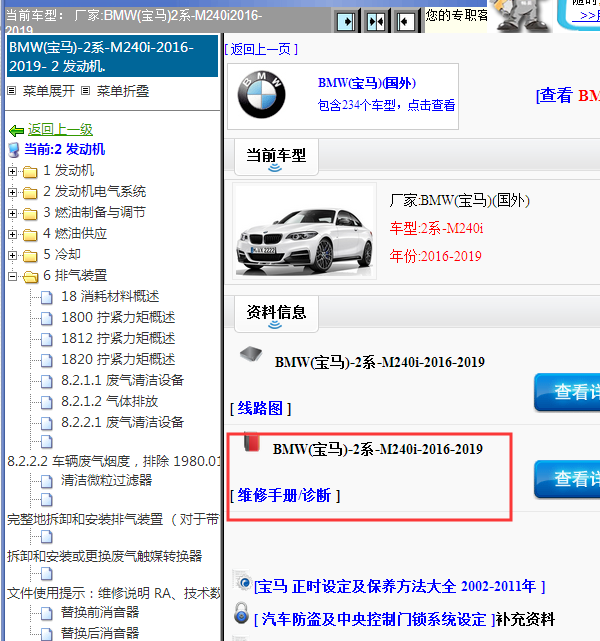Open the 资料信息 section tab
The height and width of the screenshot is (641, 600).
(x=276, y=314)
